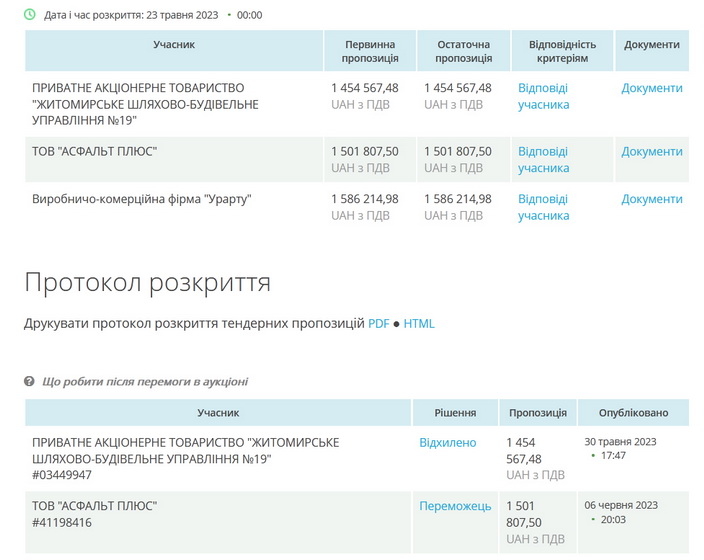Click the Відхилено decision link
The image size is (704, 560).
(x=447, y=443)
